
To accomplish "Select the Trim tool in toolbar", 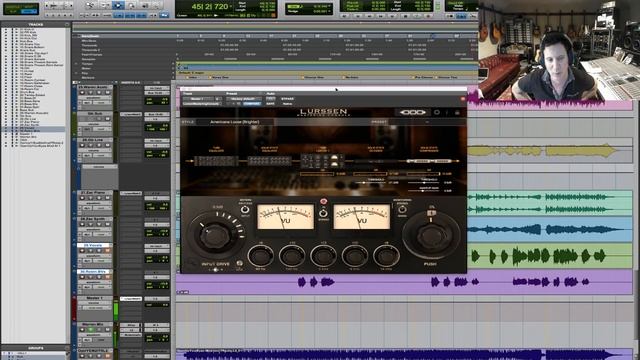I will point(104,5).
